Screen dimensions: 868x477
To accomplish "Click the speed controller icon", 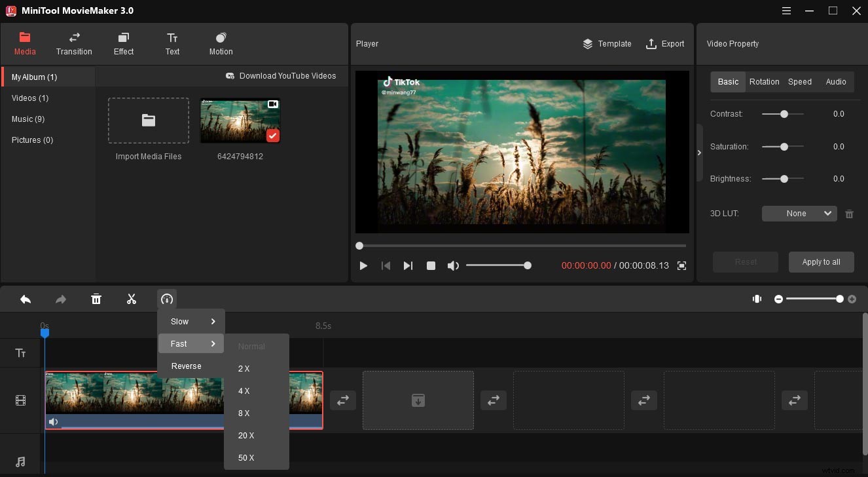I will pyautogui.click(x=167, y=299).
